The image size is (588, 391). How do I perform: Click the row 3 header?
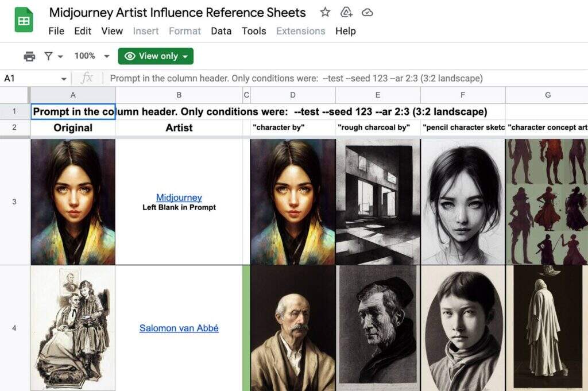[14, 202]
